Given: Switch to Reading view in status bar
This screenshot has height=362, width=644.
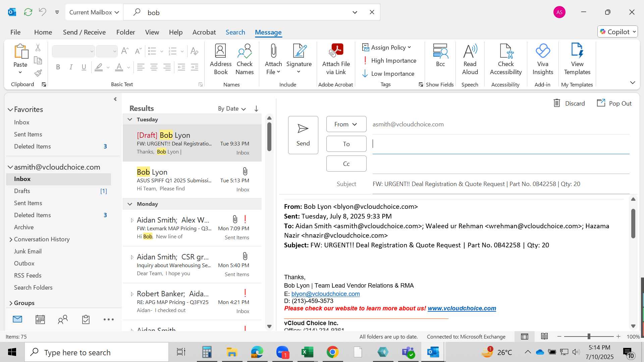Looking at the screenshot, I should click(x=544, y=337).
